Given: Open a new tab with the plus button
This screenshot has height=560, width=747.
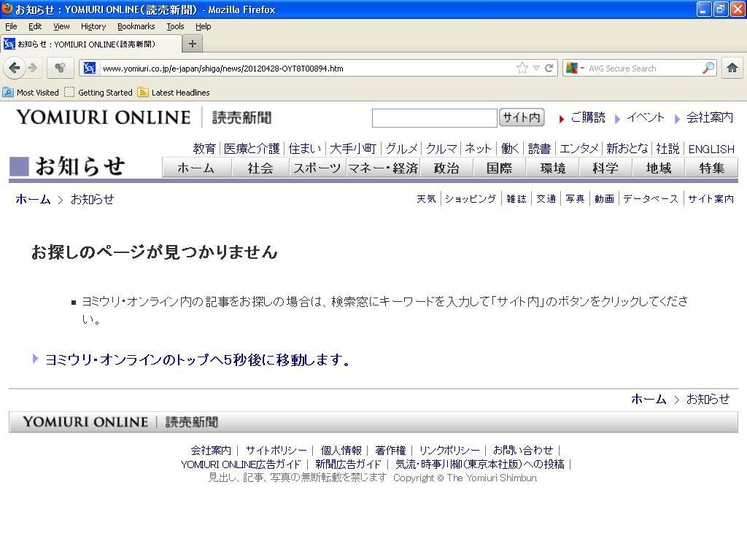Looking at the screenshot, I should pos(193,44).
